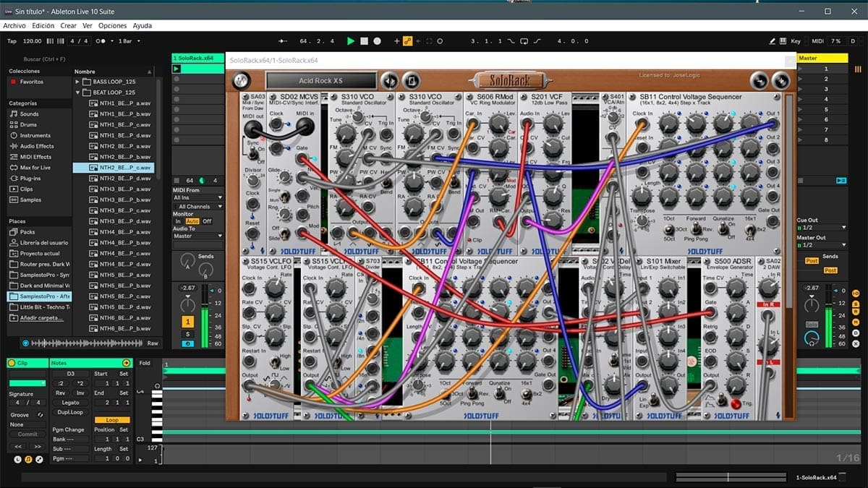Click SoloRack waveform logo icon

click(240, 81)
